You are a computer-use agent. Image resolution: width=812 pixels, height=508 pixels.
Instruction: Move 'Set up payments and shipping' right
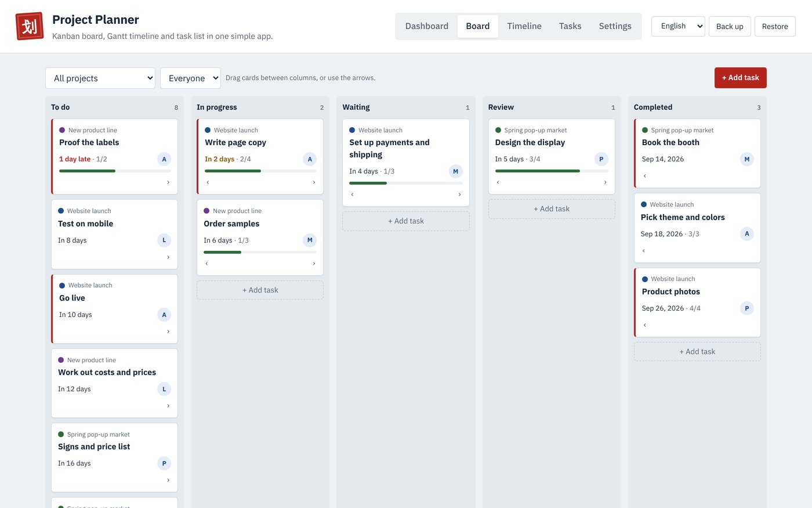pyautogui.click(x=459, y=194)
